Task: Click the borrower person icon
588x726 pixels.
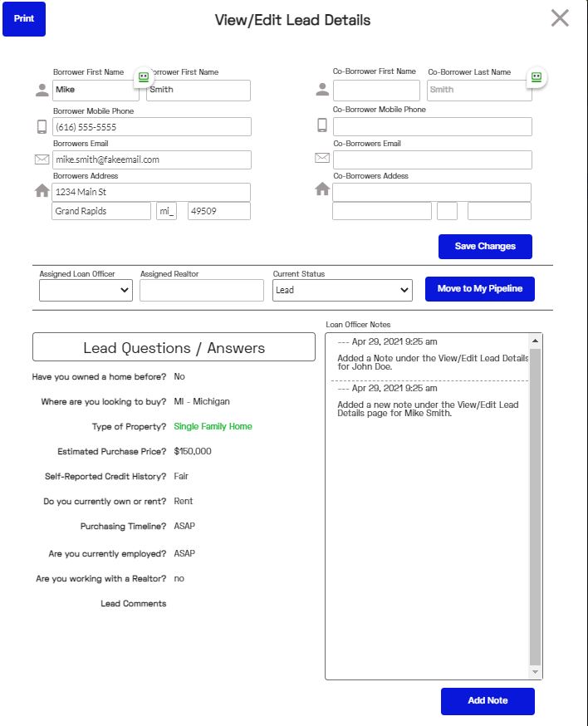Action: point(42,91)
